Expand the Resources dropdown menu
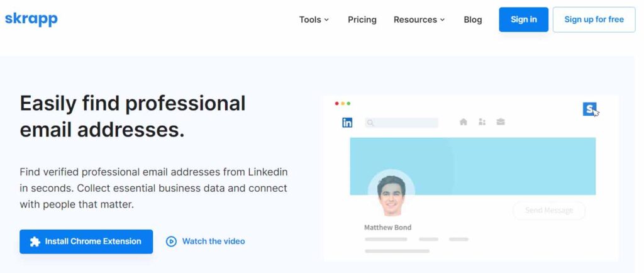 click(x=419, y=19)
